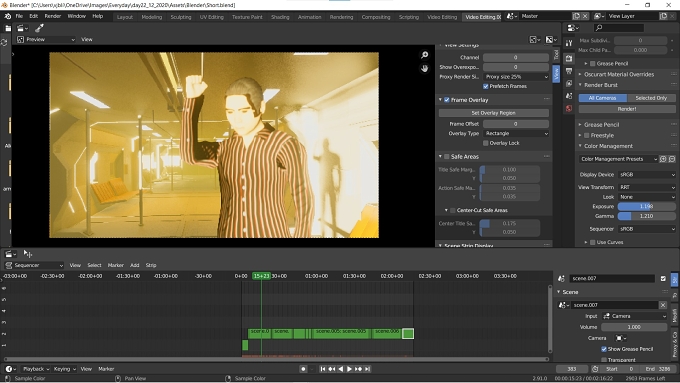Open the Render menu
The height and width of the screenshot is (383, 680).
tap(53, 16)
